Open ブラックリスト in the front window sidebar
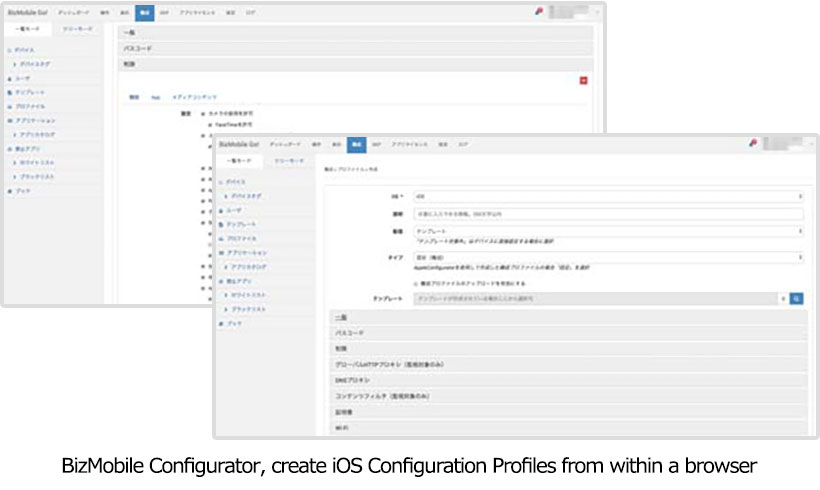The height and width of the screenshot is (490, 820). click(x=248, y=310)
